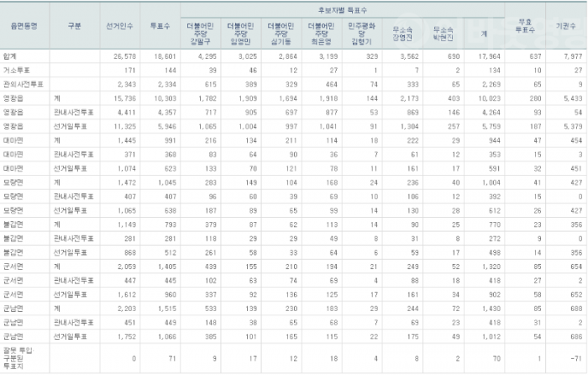Select the 합계 row label
Viewport: 588px width, 375px height.
[11, 55]
